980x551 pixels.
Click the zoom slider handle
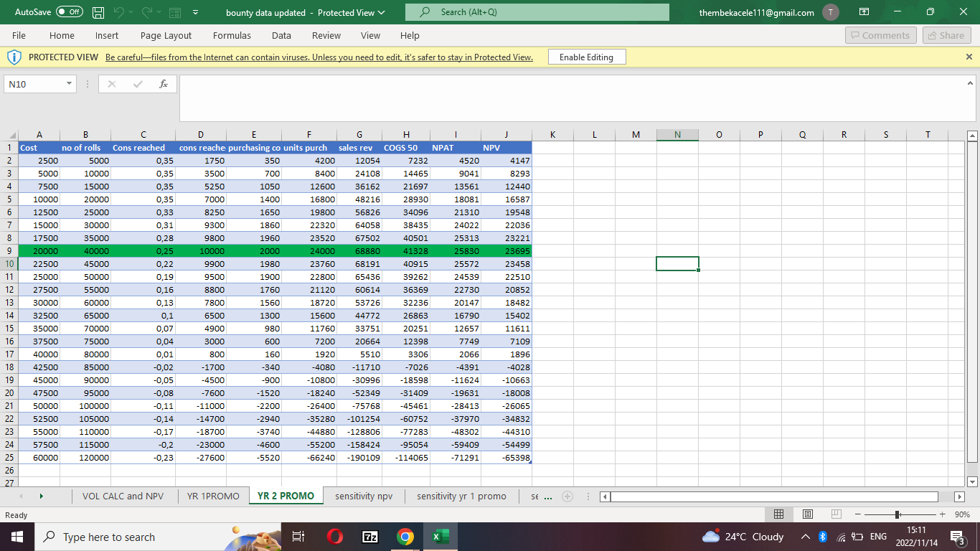point(897,514)
